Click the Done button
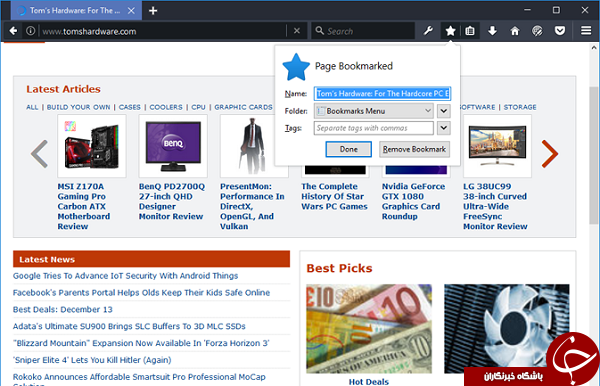The height and width of the screenshot is (386, 600). pos(349,149)
